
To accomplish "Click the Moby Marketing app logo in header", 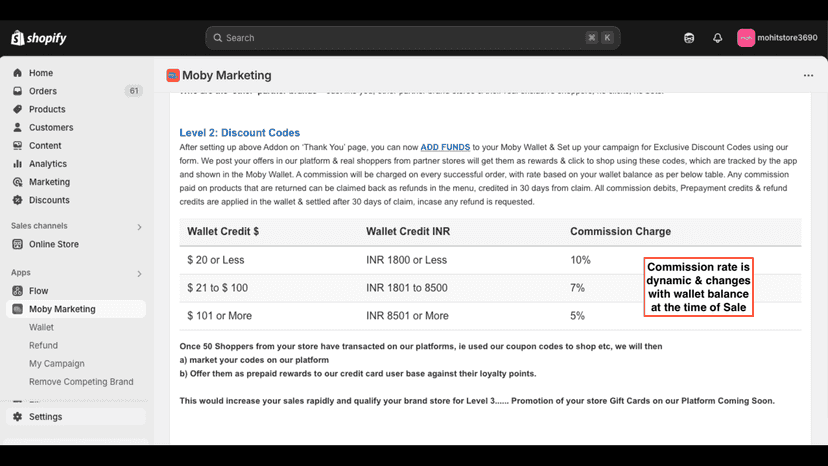I will point(173,76).
